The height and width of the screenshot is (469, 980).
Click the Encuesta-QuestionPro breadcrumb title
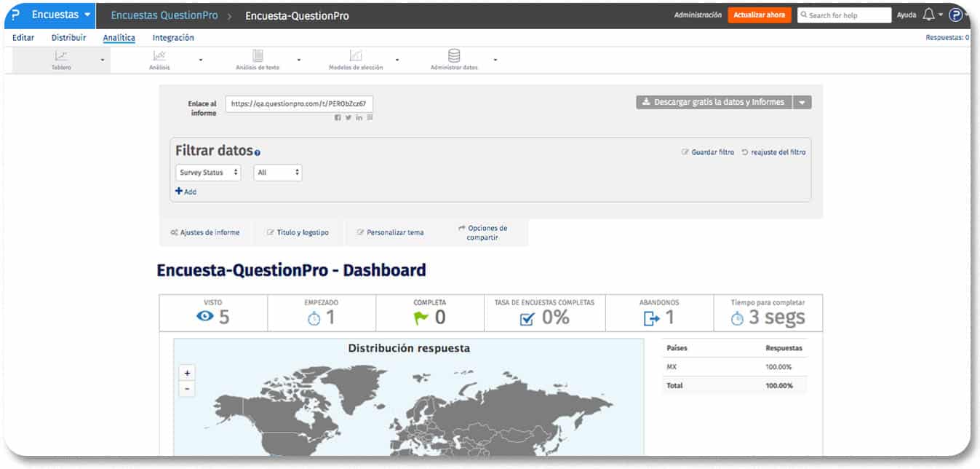(297, 15)
